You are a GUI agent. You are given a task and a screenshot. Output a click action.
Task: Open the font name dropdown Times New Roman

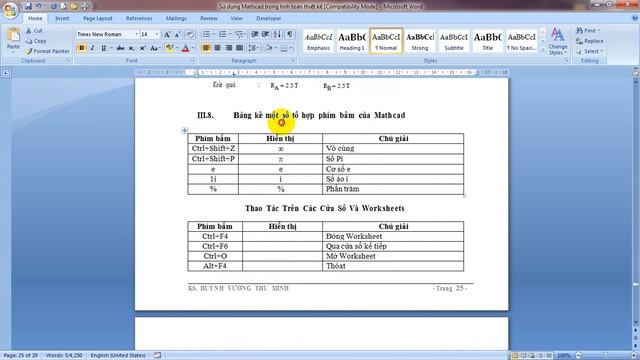coord(136,34)
